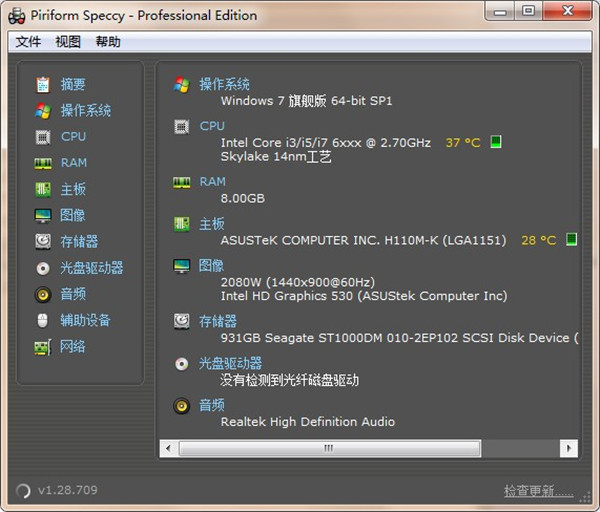600x512 pixels.
Task: Open the 辅助设备 mouse icon in sidebar
Action: click(43, 321)
